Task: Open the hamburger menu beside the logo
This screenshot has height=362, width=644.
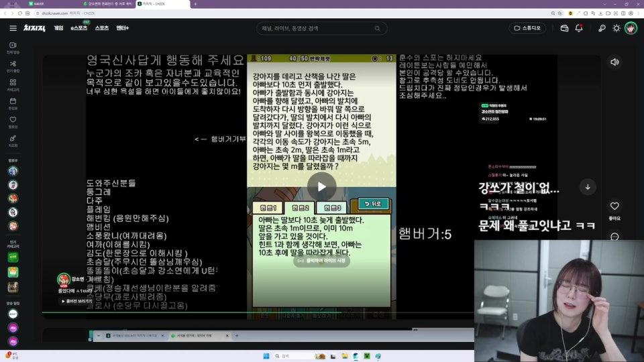Action: [13, 28]
